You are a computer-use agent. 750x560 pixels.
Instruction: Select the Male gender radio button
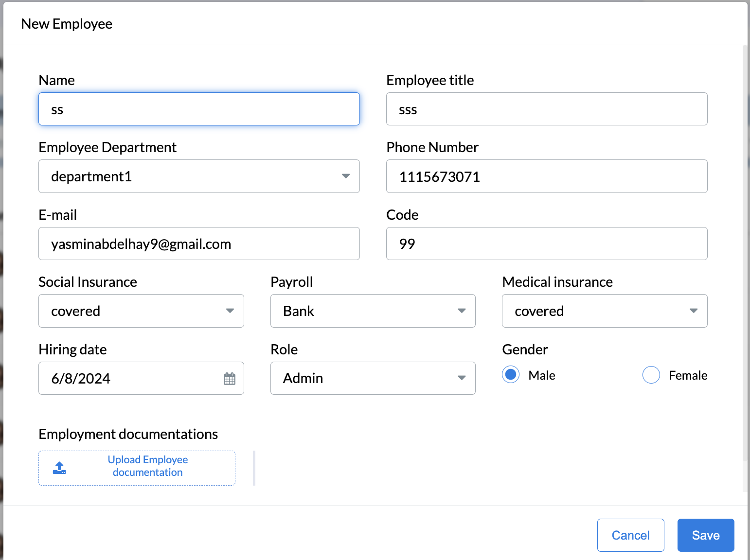click(511, 375)
